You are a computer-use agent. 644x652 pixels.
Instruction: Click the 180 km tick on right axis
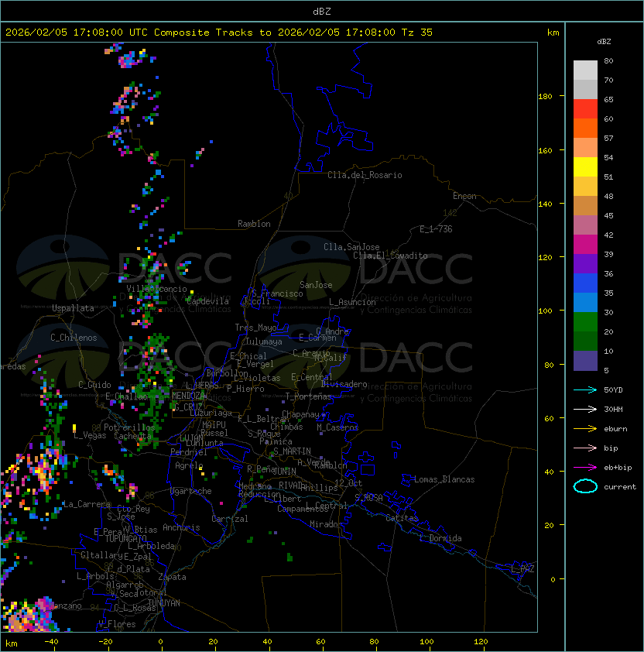545,96
